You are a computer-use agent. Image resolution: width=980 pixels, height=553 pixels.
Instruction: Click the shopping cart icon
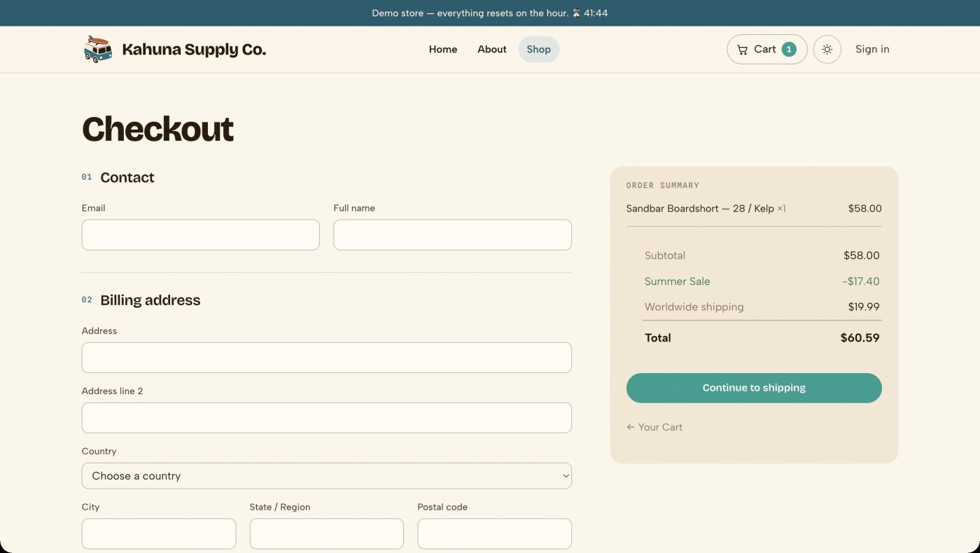(x=742, y=50)
